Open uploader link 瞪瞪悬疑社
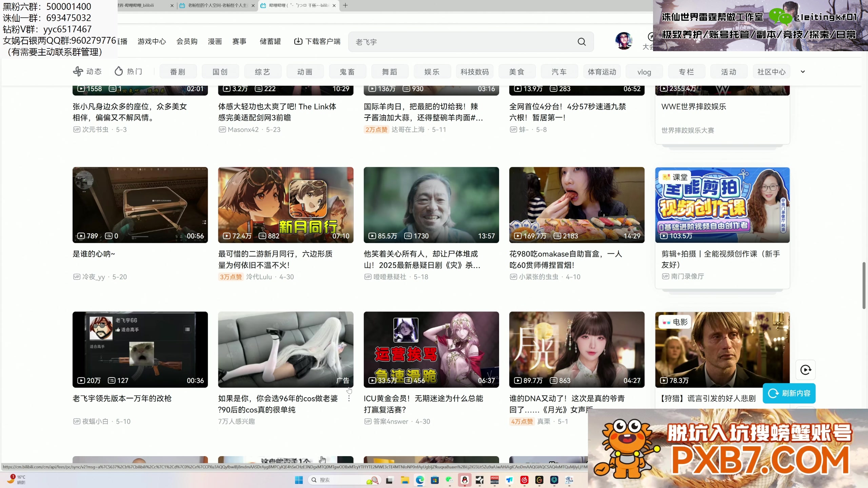 tap(390, 277)
